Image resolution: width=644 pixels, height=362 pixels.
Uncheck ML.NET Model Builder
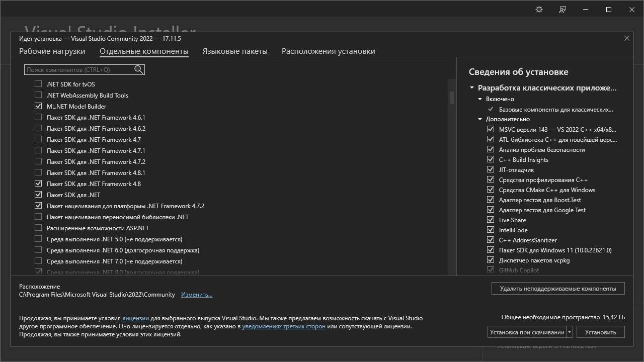coord(38,106)
